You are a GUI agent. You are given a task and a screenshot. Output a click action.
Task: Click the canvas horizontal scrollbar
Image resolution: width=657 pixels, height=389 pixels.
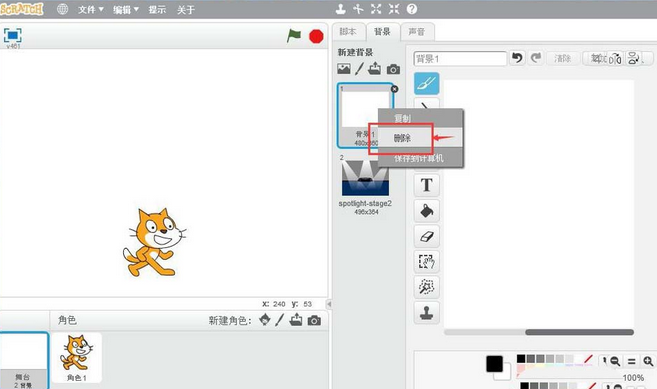point(579,332)
